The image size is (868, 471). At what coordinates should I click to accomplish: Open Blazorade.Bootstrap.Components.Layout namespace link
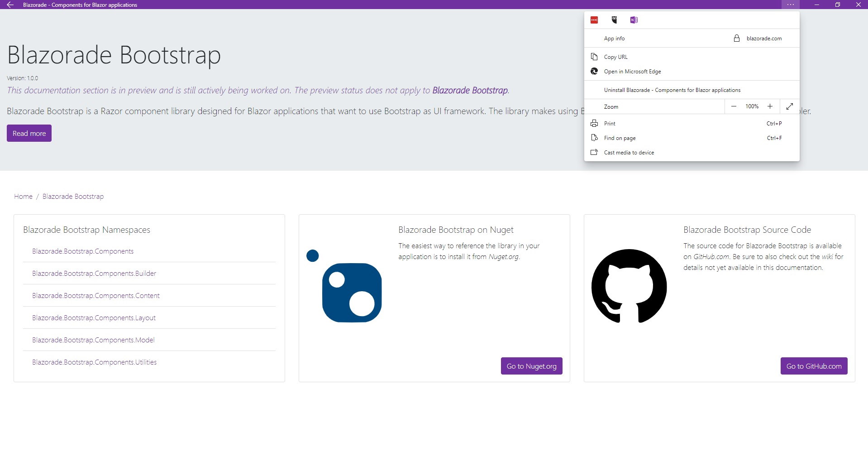(x=94, y=318)
